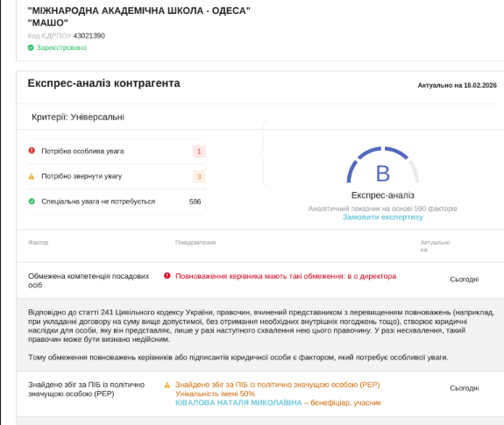Click the red count badge showing 1
This screenshot has width=504, height=425.
[x=199, y=152]
